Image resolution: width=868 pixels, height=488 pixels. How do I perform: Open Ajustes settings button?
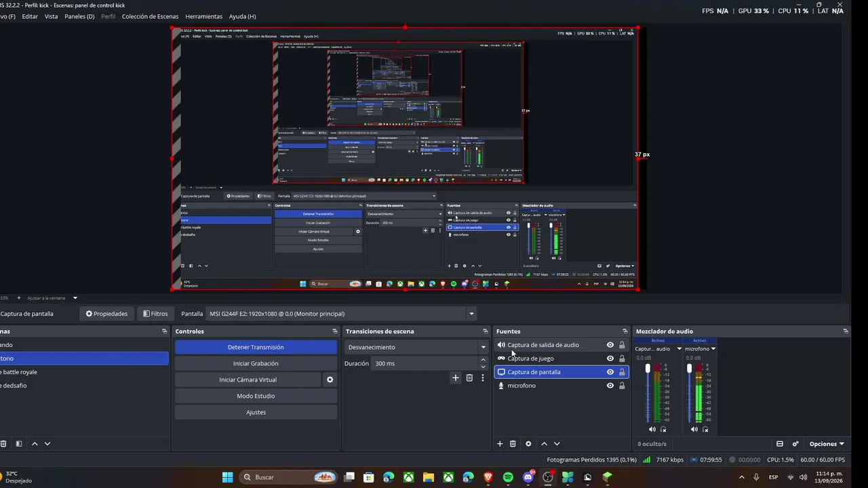point(256,412)
